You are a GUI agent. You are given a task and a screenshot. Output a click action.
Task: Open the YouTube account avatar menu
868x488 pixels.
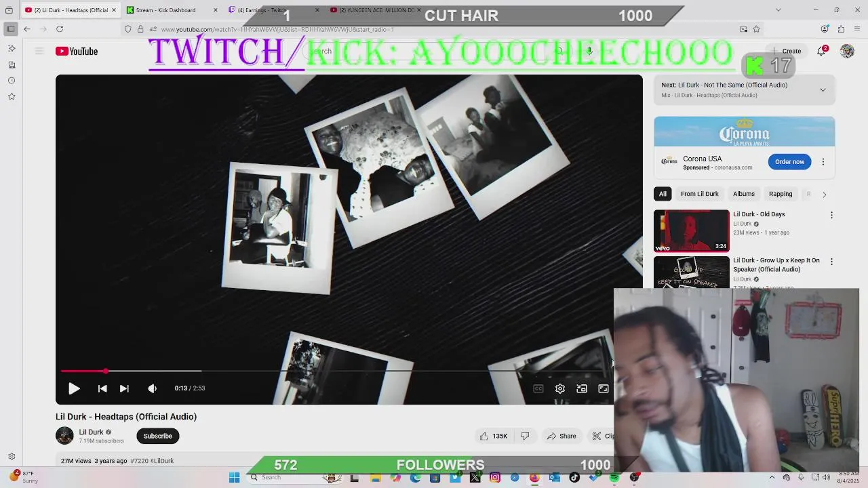pos(847,51)
